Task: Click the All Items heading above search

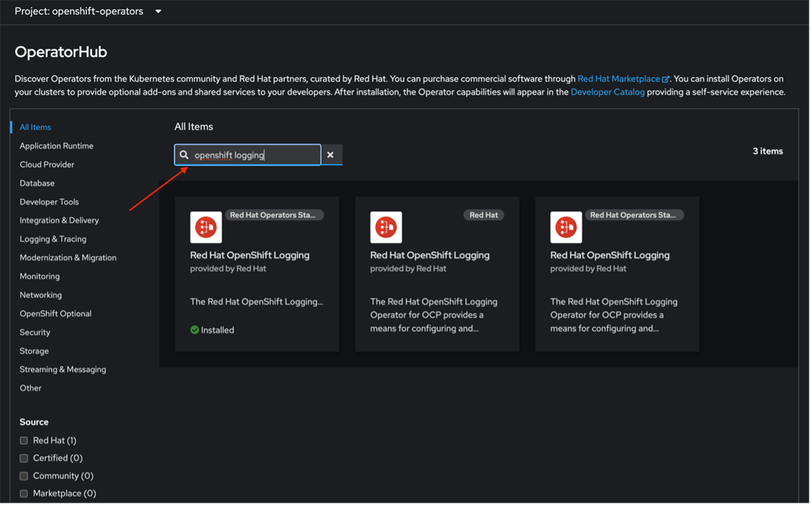Action: pos(194,127)
